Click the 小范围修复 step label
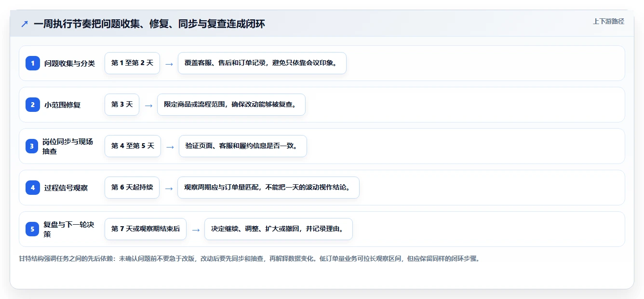This screenshot has height=299, width=644. [62, 105]
